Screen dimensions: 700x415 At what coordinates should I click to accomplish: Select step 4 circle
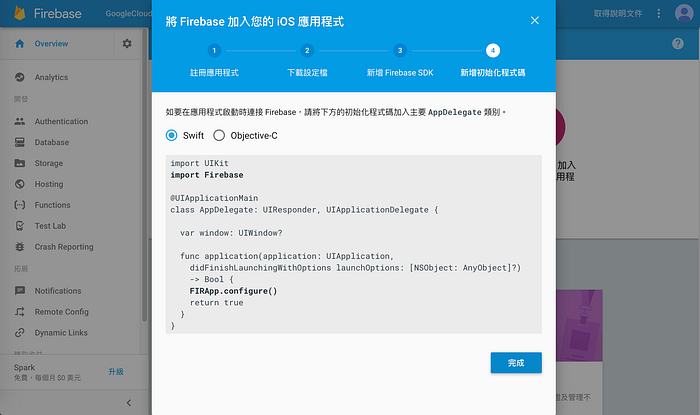pos(493,50)
